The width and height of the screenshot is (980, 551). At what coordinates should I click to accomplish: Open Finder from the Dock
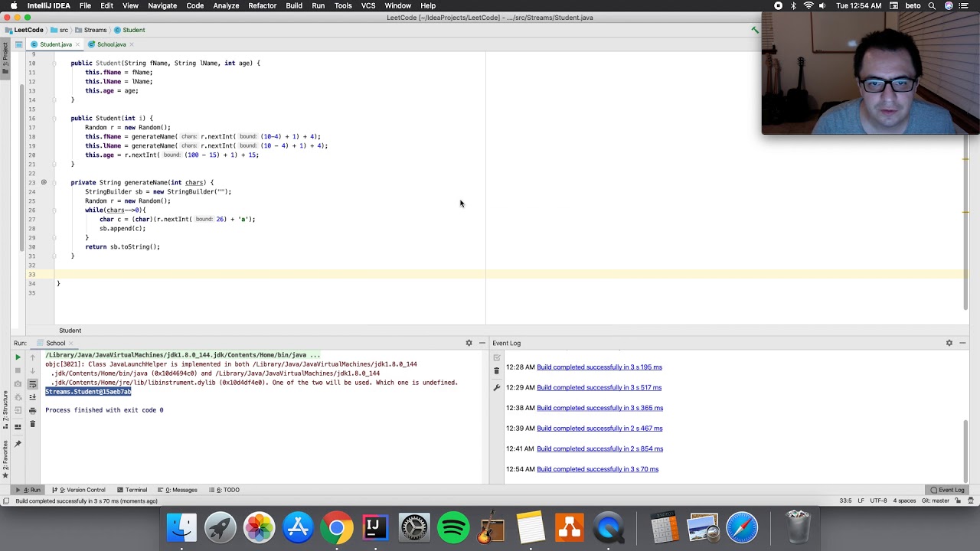point(181,527)
